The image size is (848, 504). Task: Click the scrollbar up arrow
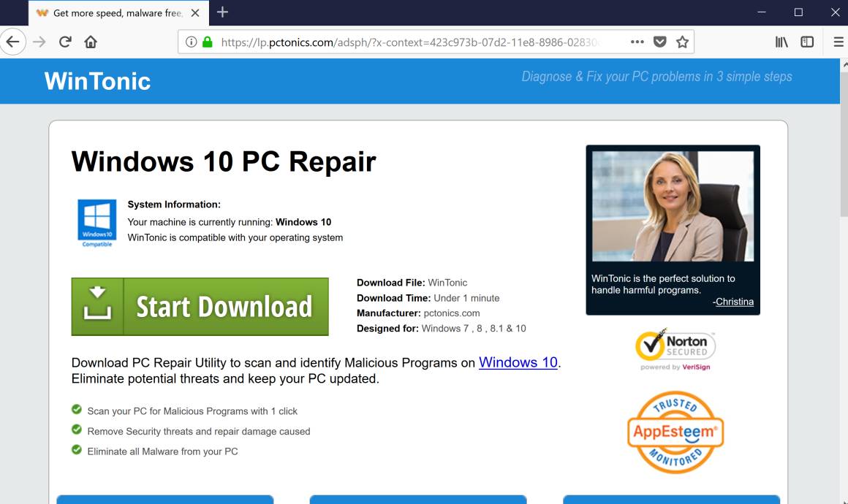coord(844,65)
